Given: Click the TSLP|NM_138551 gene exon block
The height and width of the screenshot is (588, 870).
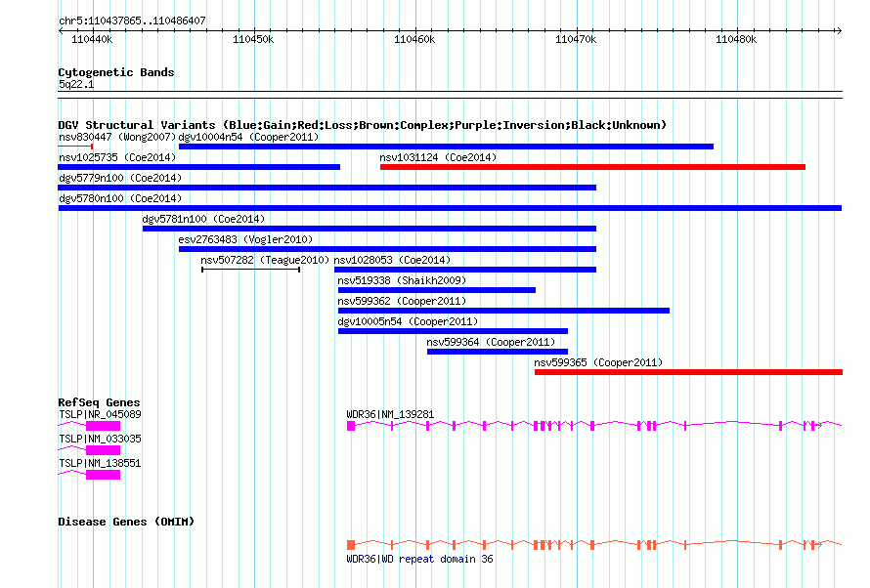Looking at the screenshot, I should click(104, 475).
